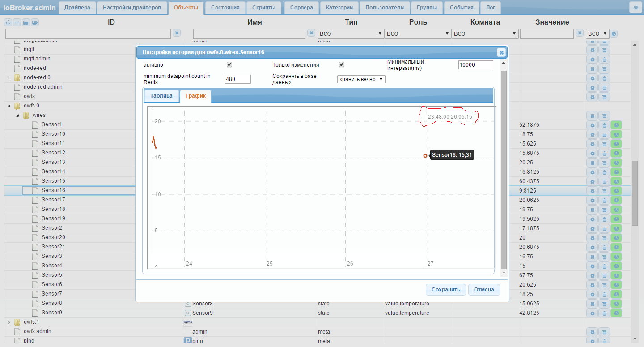Switch to the Драйвера tab
The width and height of the screenshot is (644, 347).
[77, 8]
